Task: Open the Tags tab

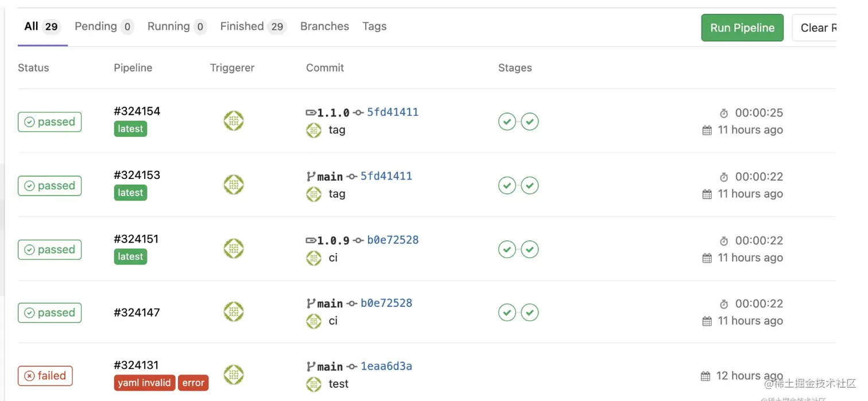Action: coord(374,26)
